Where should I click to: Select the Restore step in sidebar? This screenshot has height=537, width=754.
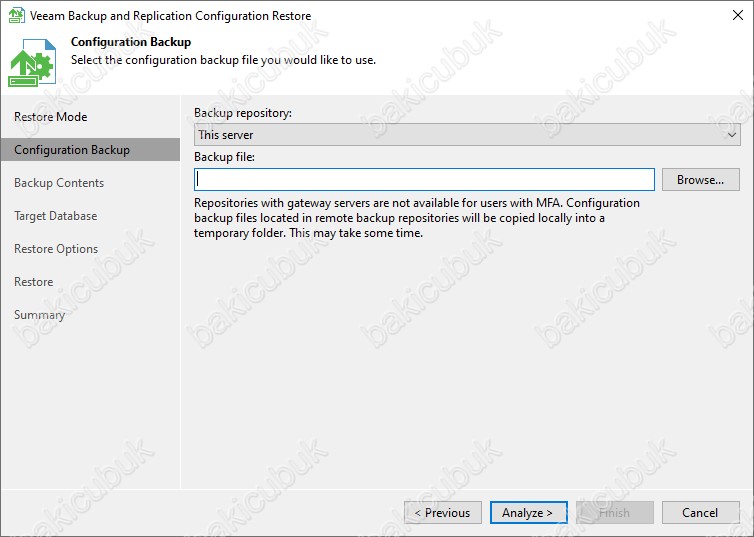34,282
